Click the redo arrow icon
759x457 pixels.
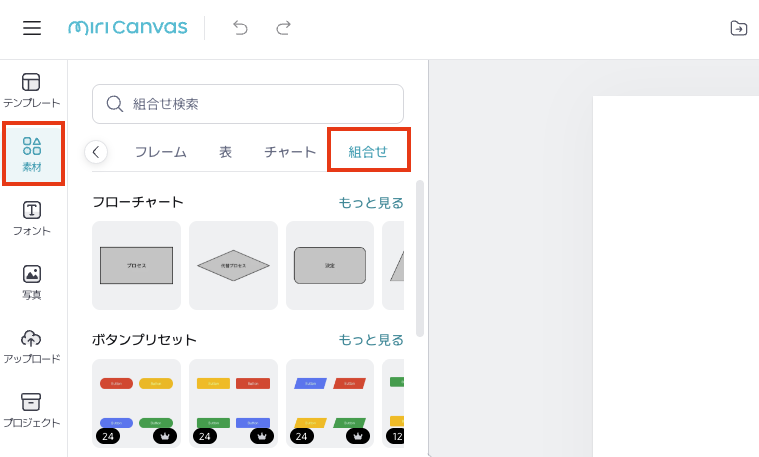pos(284,28)
